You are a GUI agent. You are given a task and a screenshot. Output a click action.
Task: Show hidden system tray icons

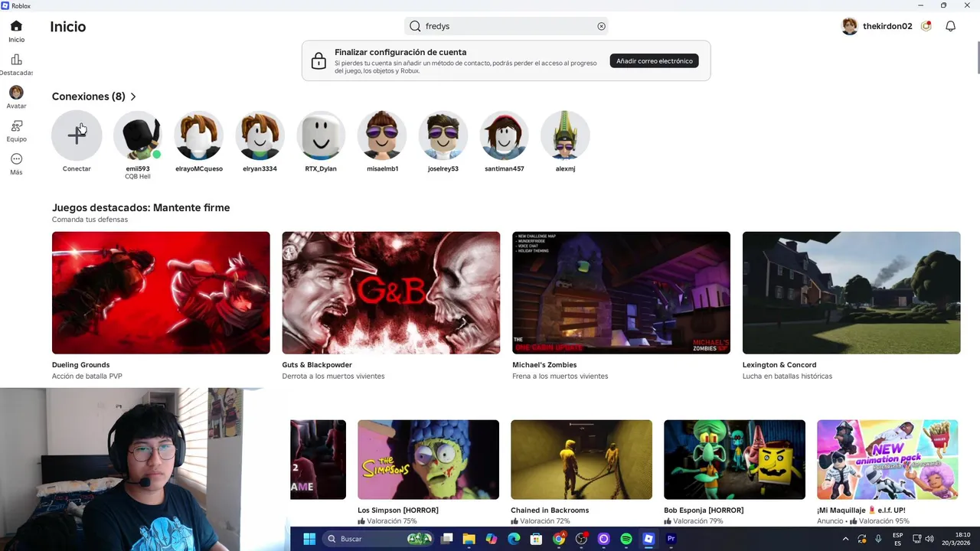click(x=845, y=539)
